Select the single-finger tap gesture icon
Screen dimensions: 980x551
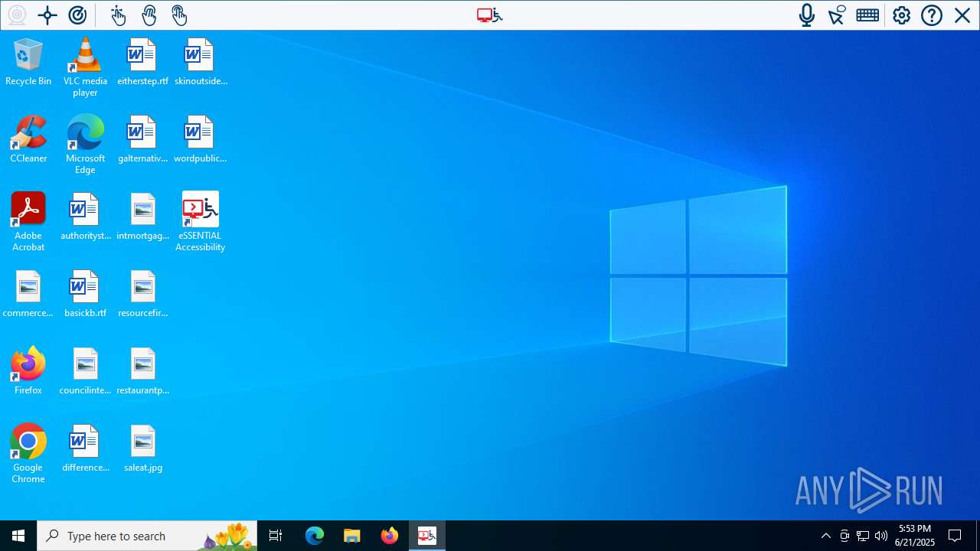[118, 15]
